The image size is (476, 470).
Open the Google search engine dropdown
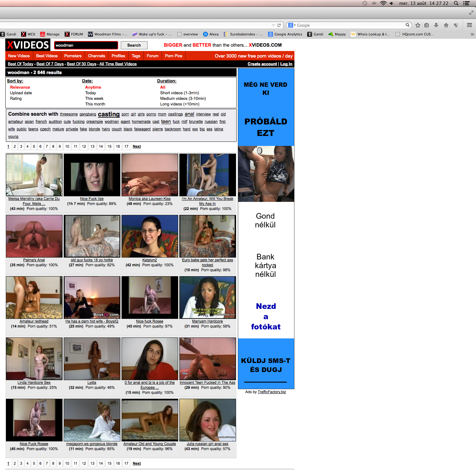pos(291,26)
